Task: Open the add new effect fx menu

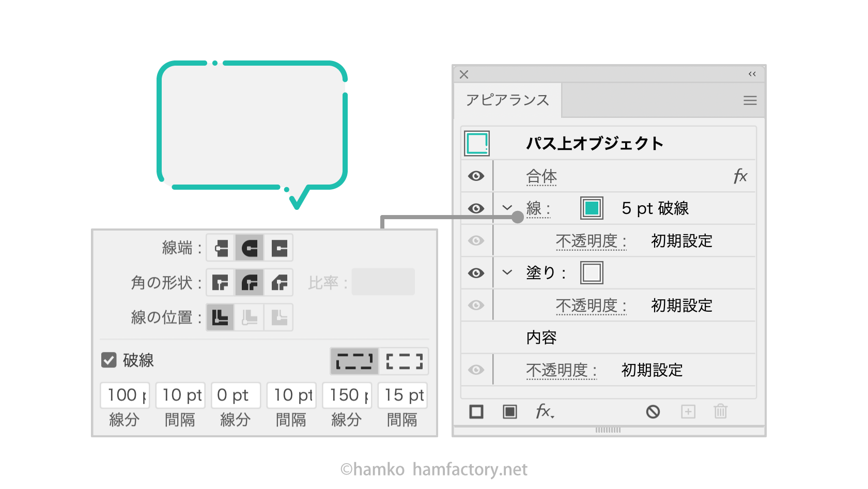Action: (545, 411)
